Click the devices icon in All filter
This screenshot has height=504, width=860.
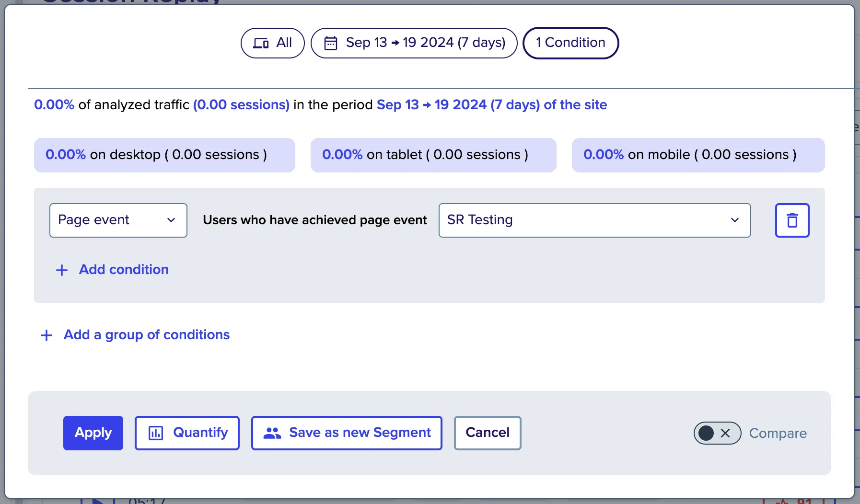[x=261, y=43]
